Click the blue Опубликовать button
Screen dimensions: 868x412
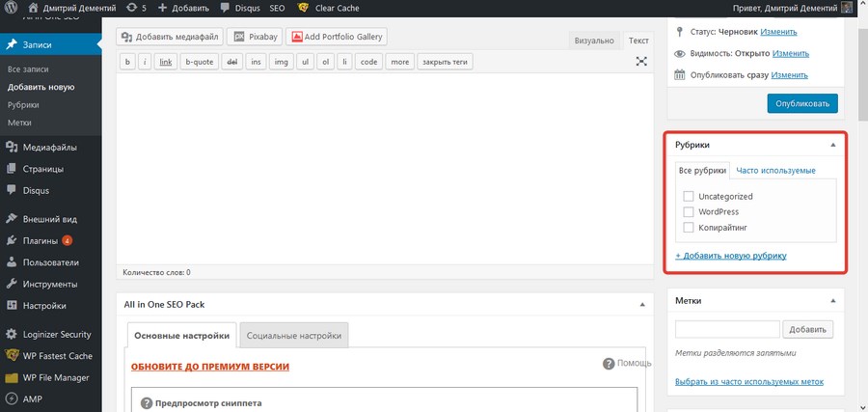(802, 103)
